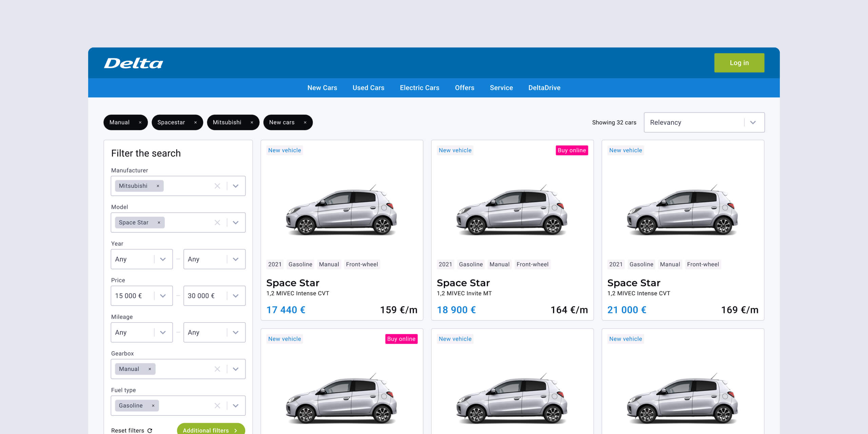Open the DeltaDrive menu

pos(544,88)
